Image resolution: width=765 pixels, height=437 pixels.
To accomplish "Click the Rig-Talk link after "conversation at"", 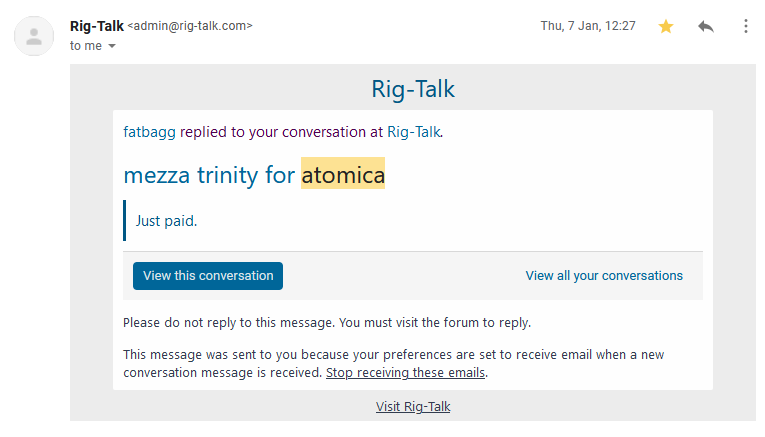I will [413, 132].
